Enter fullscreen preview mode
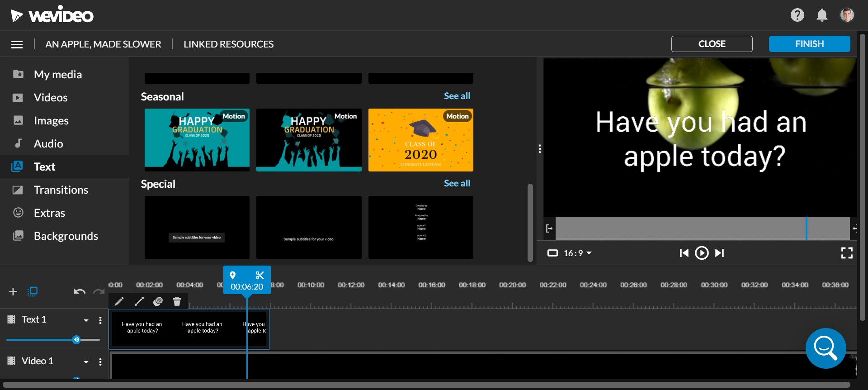 (846, 253)
